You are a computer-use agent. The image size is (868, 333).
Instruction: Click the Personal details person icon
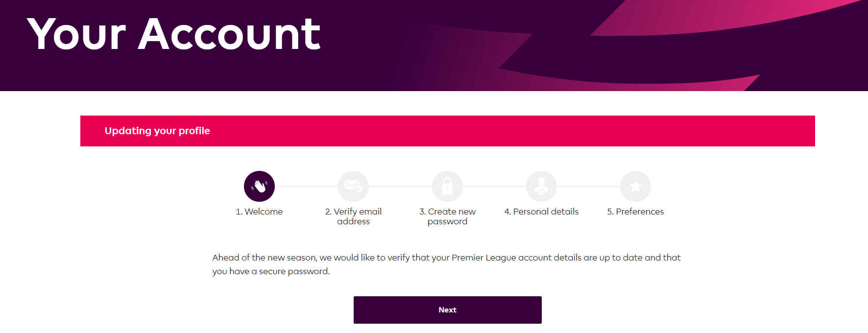(x=541, y=186)
